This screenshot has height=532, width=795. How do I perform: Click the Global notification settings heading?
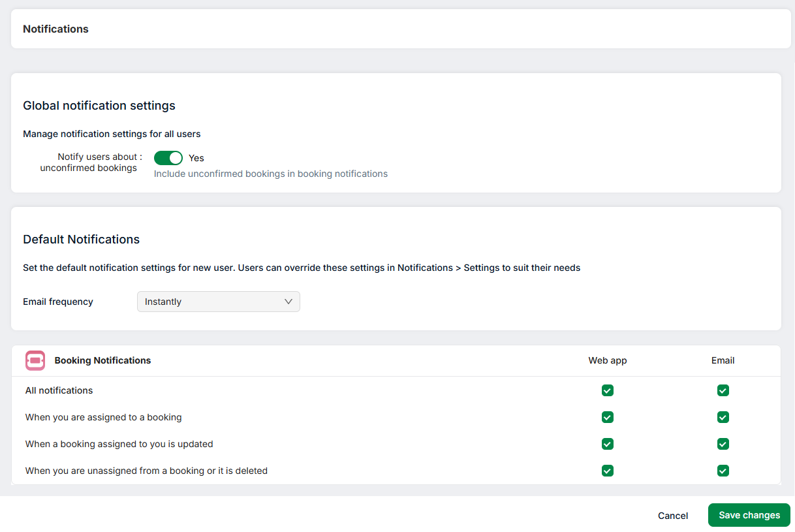tap(99, 106)
